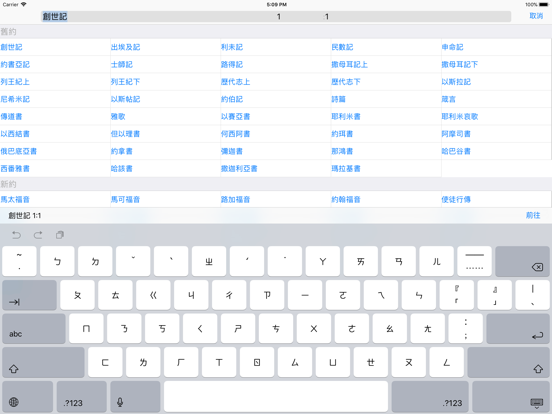The image size is (552, 414).
Task: Pick 哈巴谷書
Action: [x=456, y=151]
